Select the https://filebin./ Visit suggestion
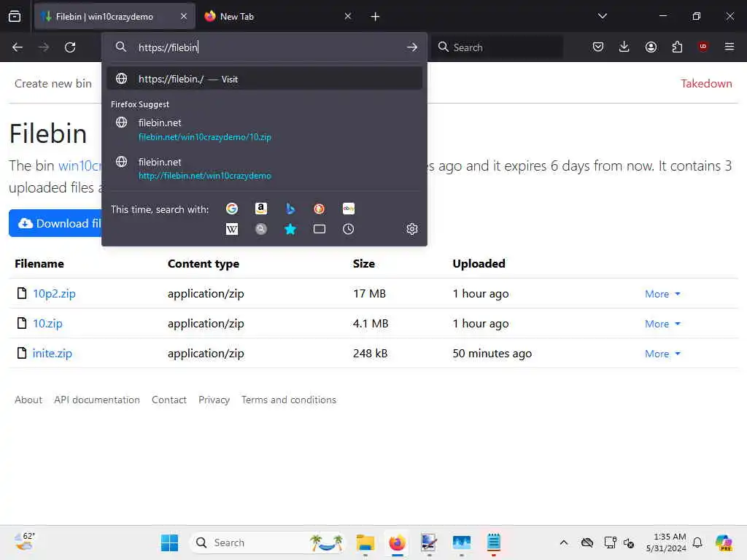Screen dimensions: 747x560 click(264, 79)
